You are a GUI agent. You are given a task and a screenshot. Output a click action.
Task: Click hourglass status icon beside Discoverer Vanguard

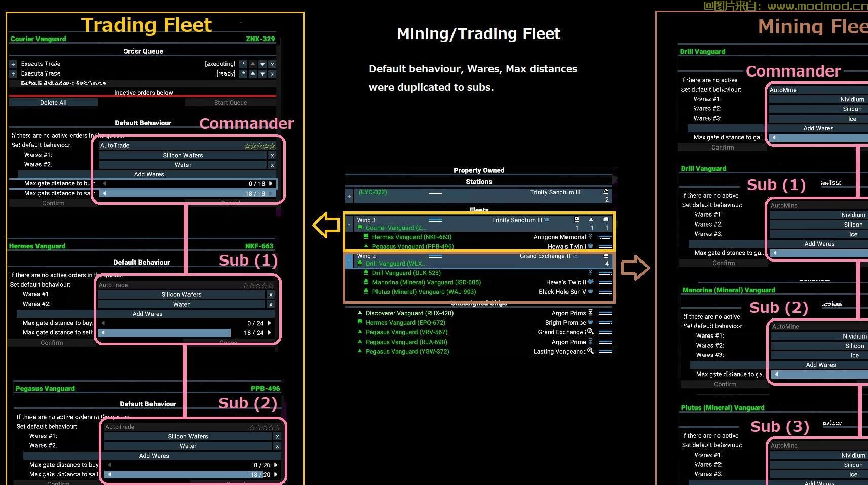pyautogui.click(x=590, y=313)
